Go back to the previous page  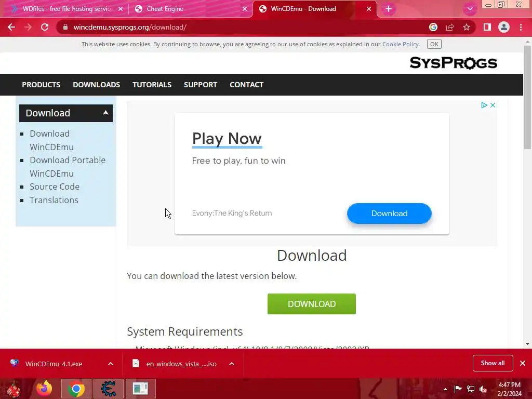point(11,27)
